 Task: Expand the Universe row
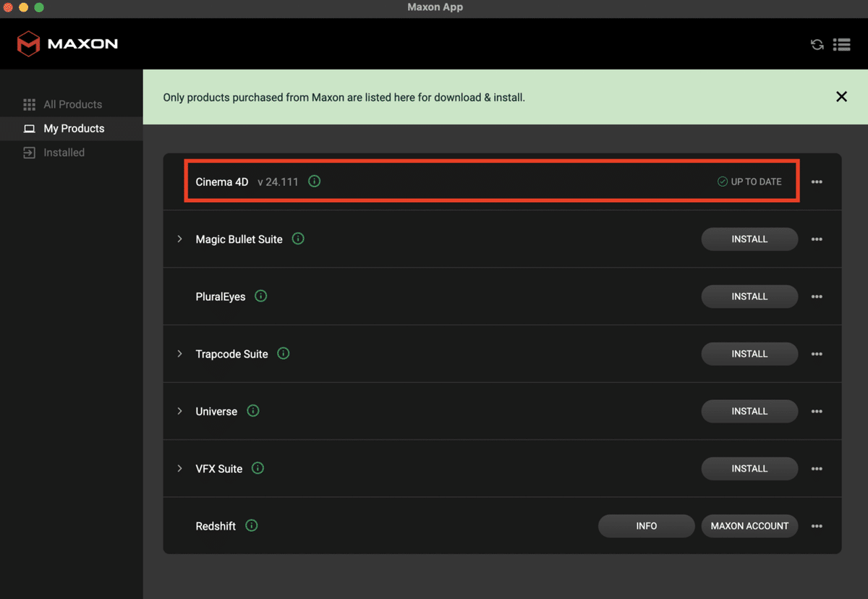180,411
